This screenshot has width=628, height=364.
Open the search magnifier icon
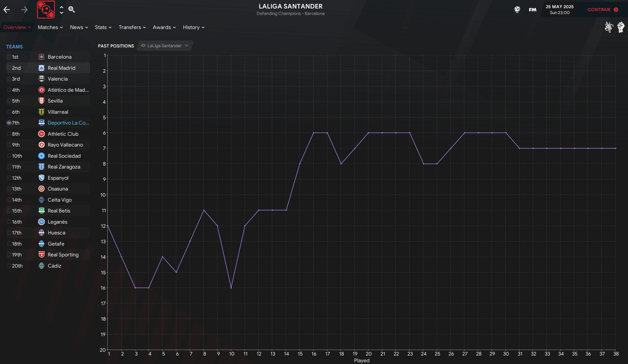[71, 10]
